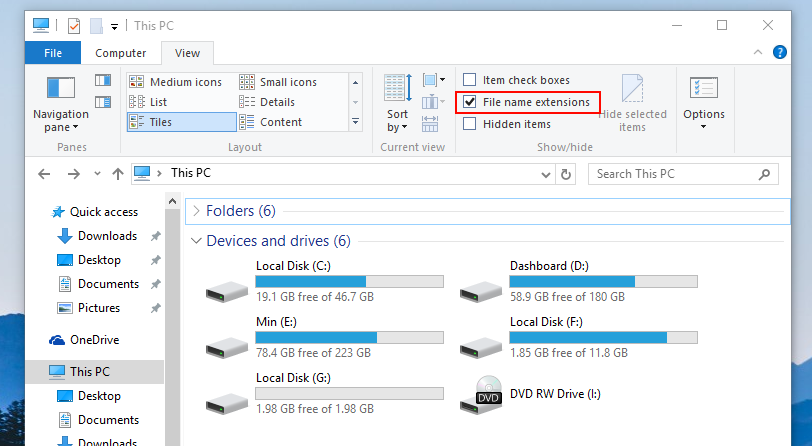Click the address bar This PC path
Image resolution: width=812 pixels, height=446 pixels.
[191, 173]
